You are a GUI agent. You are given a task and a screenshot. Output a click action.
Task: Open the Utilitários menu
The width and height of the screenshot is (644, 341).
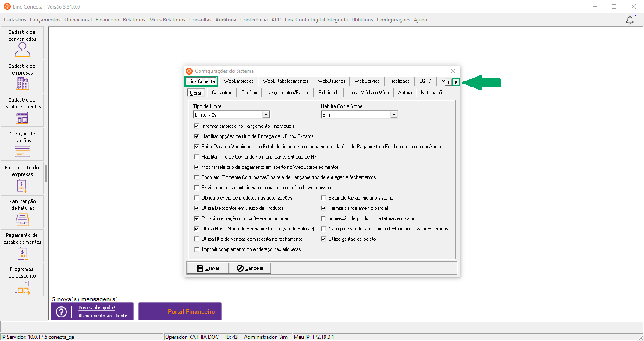[362, 20]
